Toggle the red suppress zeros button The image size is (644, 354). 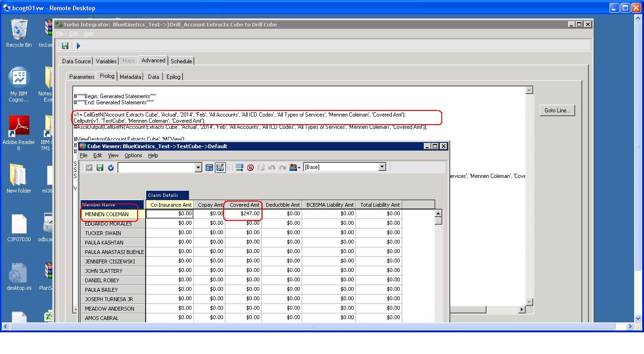(x=250, y=168)
